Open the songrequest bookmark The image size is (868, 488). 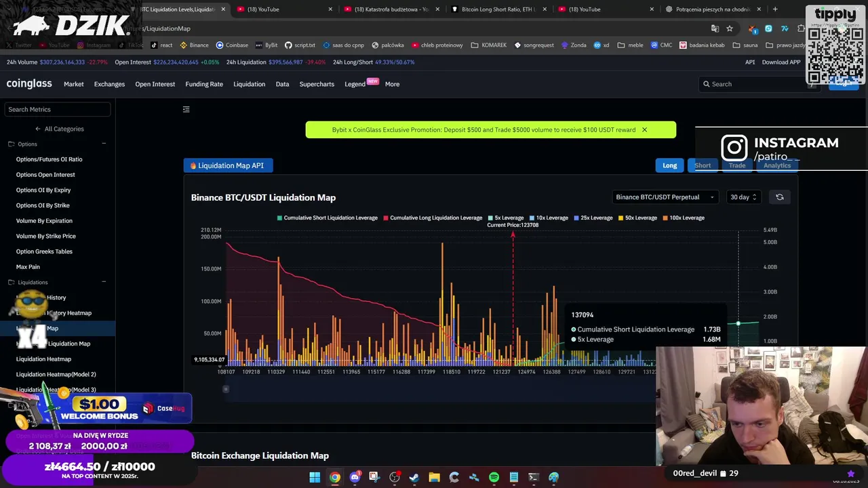click(534, 45)
